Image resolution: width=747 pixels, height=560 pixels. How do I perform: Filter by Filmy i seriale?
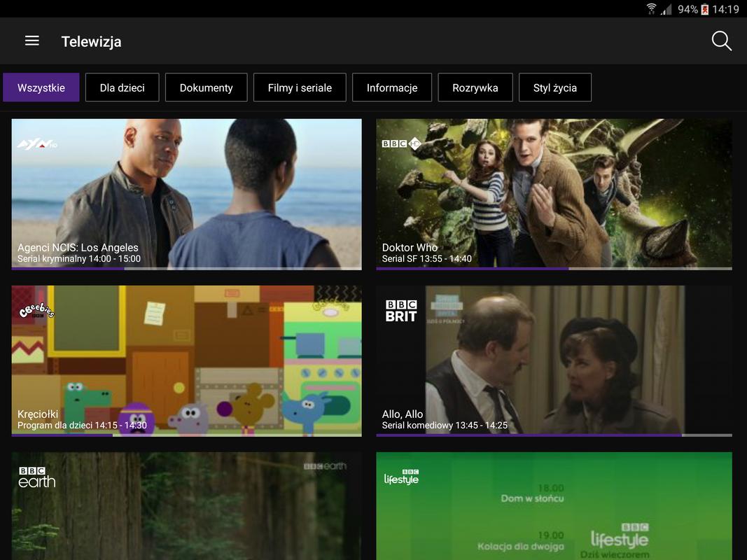tap(300, 87)
